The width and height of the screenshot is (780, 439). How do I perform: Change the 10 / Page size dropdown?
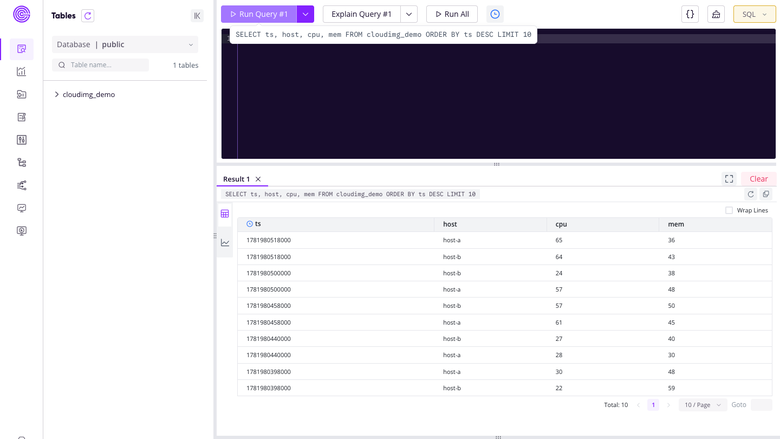[702, 405]
